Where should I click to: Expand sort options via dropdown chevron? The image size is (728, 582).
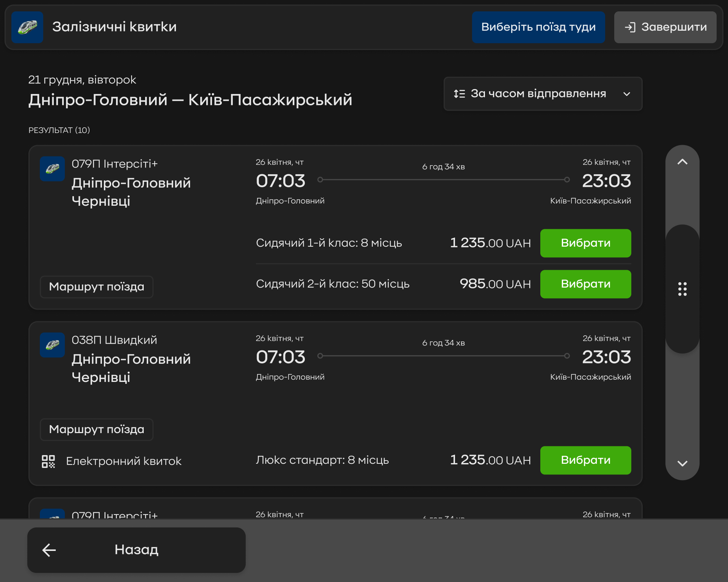pyautogui.click(x=627, y=94)
